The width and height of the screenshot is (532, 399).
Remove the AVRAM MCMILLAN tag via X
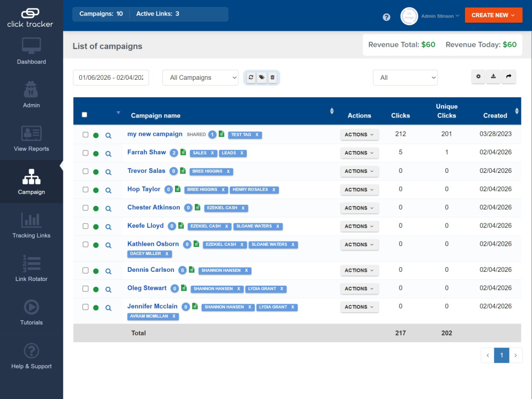tap(174, 316)
